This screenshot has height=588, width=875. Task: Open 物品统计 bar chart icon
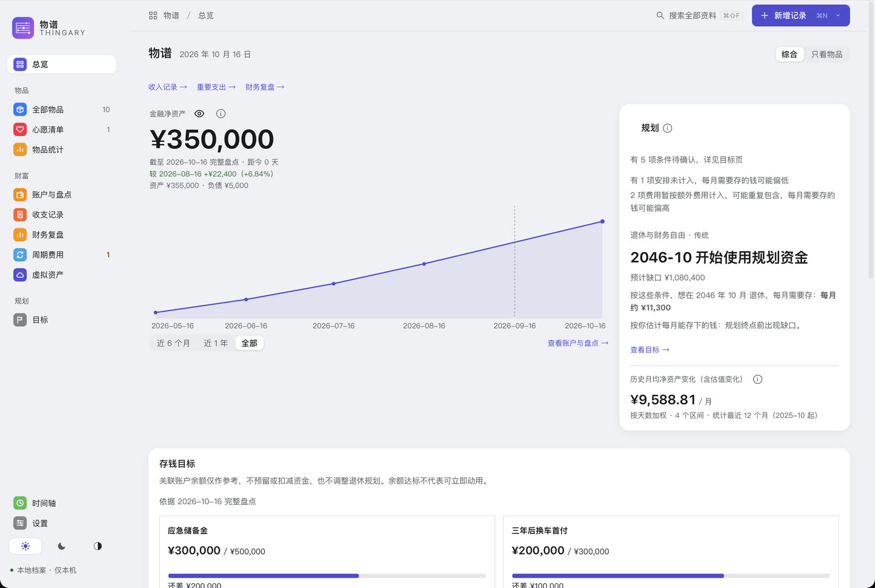click(x=20, y=150)
